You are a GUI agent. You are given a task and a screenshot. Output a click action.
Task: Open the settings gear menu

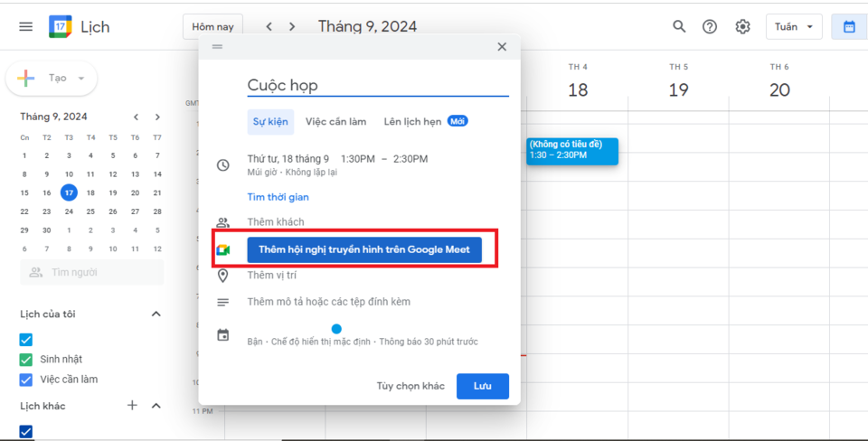click(x=742, y=27)
